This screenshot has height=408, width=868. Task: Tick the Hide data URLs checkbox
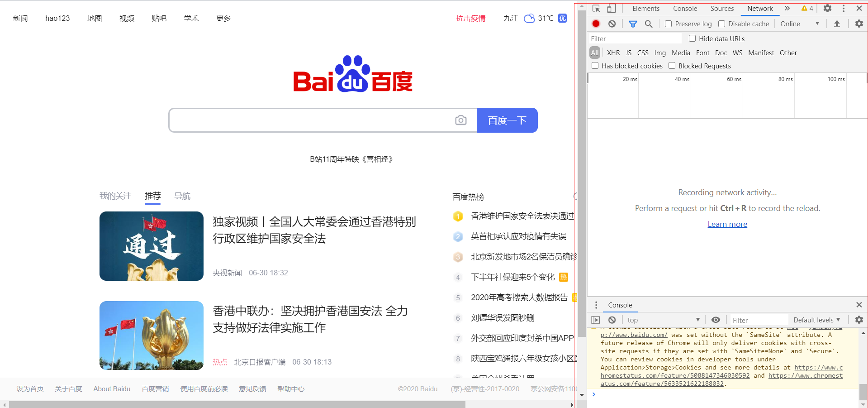[692, 38]
